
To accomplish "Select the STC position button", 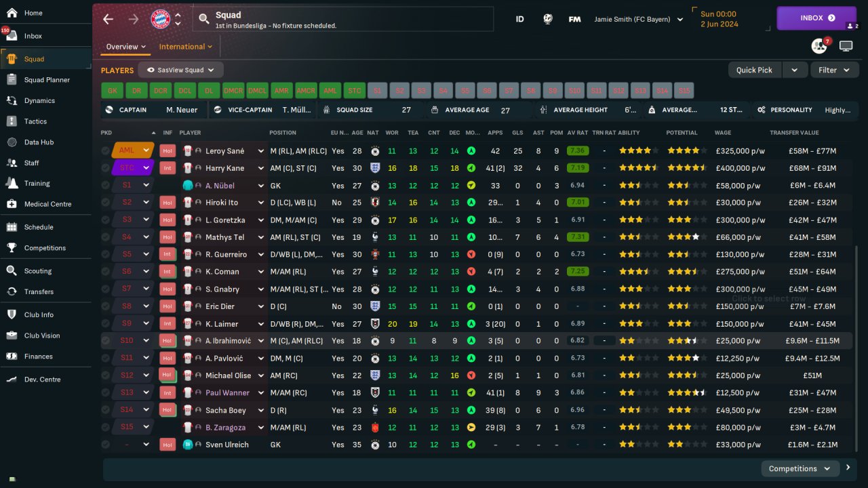I will click(x=354, y=90).
